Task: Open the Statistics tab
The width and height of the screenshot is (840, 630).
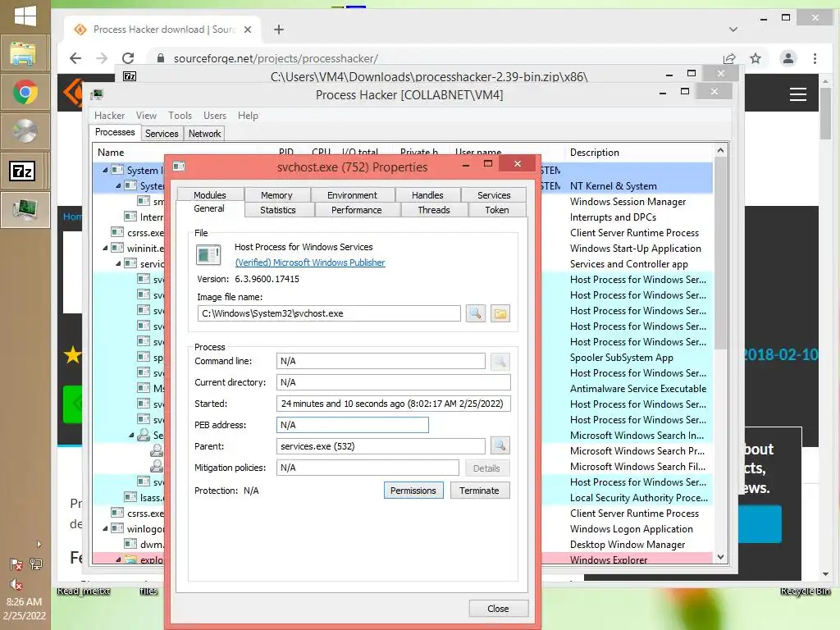Action: pyautogui.click(x=277, y=210)
